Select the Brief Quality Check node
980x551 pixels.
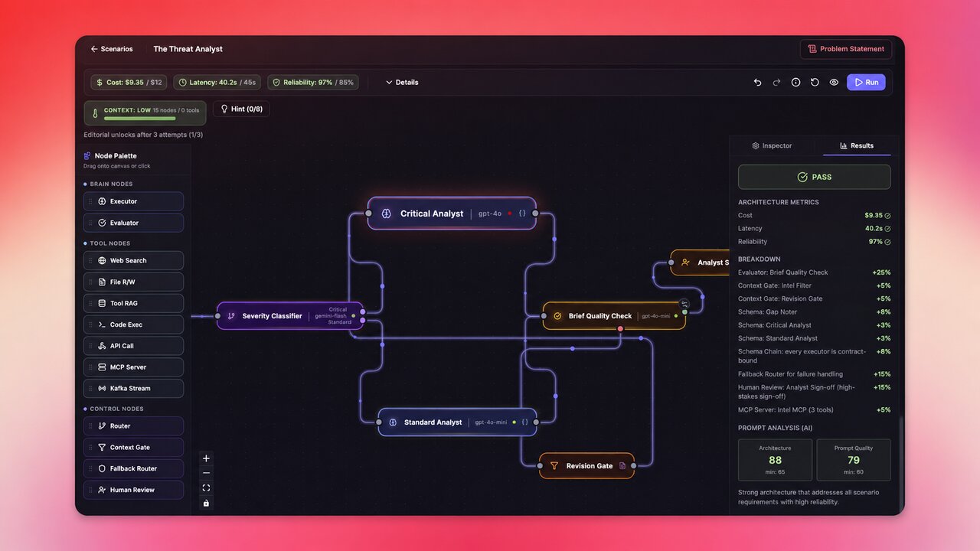614,315
